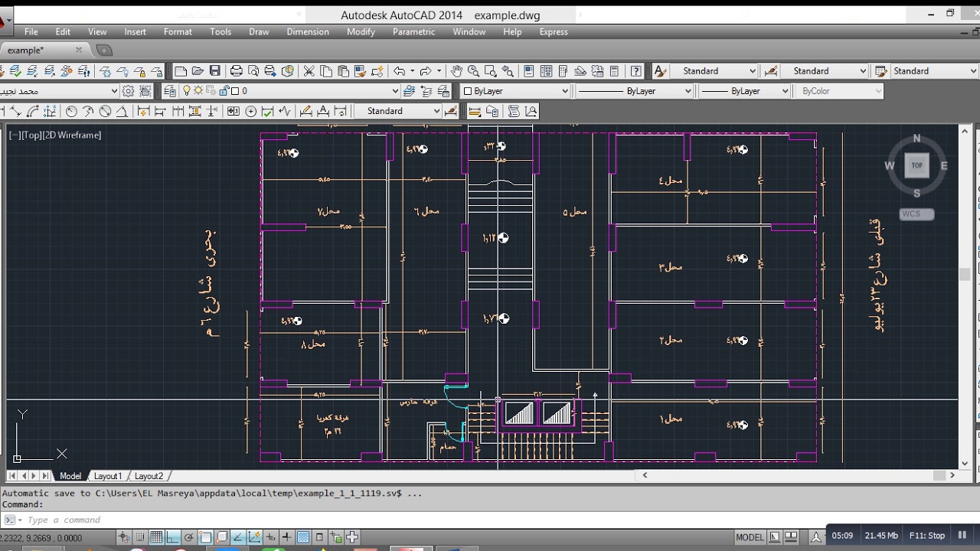Open Layer Properties Manager icon

tap(170, 91)
